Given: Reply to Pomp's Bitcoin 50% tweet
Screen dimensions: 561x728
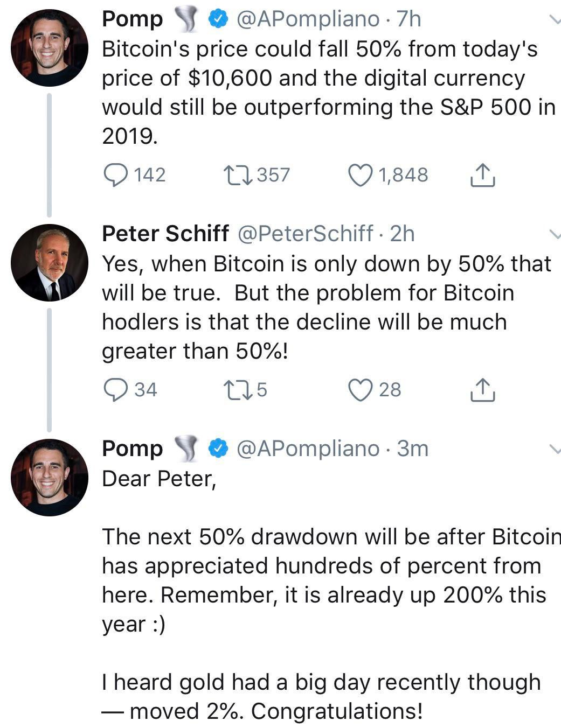Looking at the screenshot, I should pos(115,175).
